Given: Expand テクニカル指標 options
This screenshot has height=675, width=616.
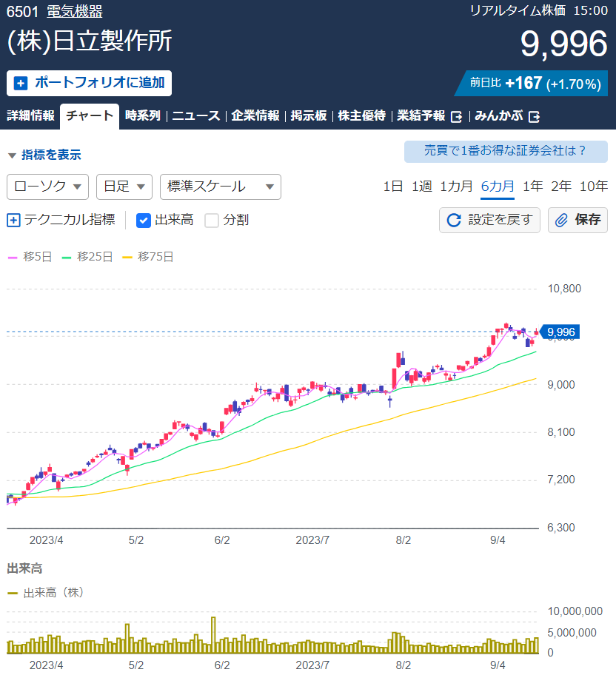Looking at the screenshot, I should pos(61,220).
